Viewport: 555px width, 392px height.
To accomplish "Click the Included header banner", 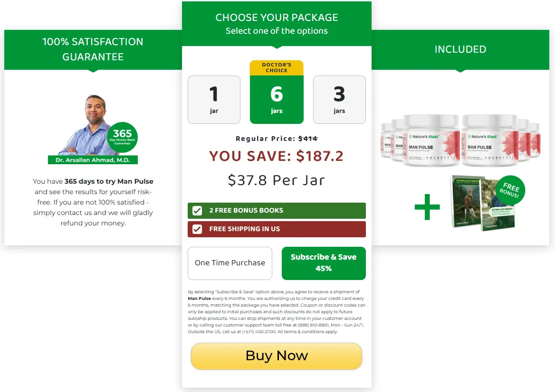I will (460, 49).
